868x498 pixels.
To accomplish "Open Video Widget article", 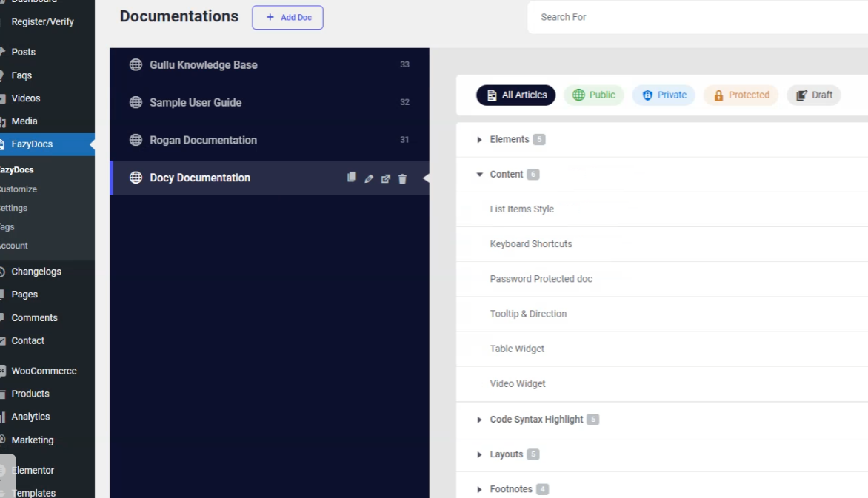I will [x=518, y=383].
